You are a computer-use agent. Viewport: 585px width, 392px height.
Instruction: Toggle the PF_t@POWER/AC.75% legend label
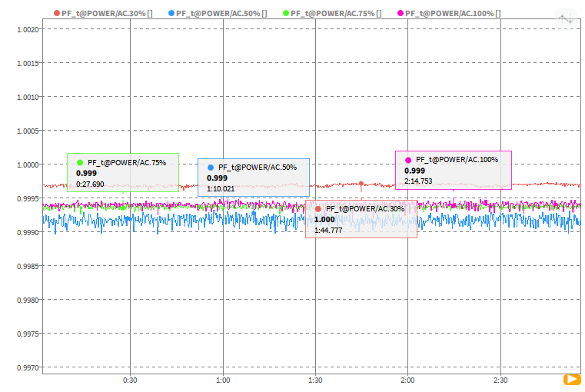pyautogui.click(x=335, y=14)
